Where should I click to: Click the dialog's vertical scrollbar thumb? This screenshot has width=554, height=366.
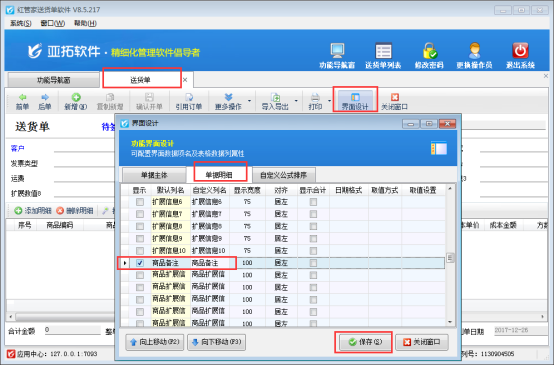coord(450,258)
